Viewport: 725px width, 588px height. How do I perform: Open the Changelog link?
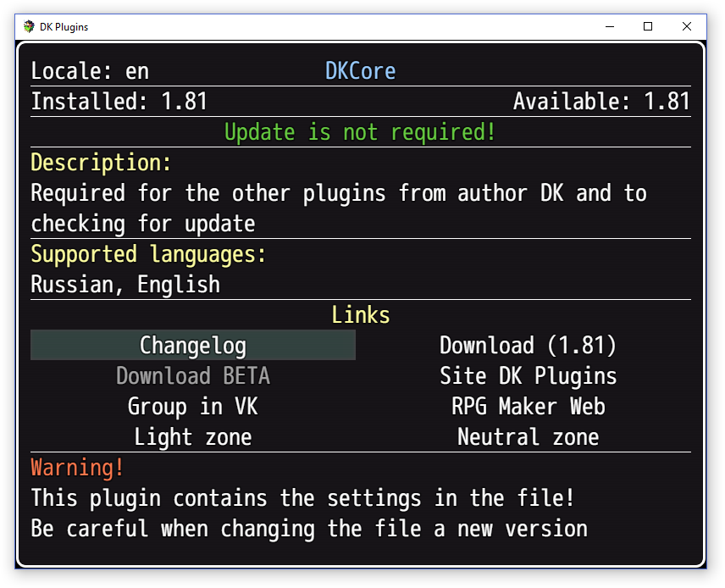[x=192, y=346]
